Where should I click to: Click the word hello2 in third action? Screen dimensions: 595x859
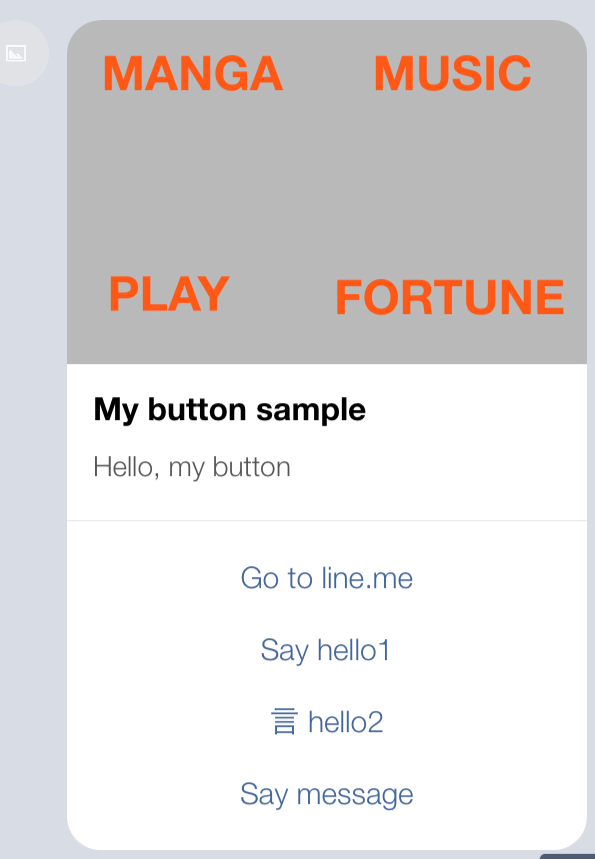click(x=345, y=721)
